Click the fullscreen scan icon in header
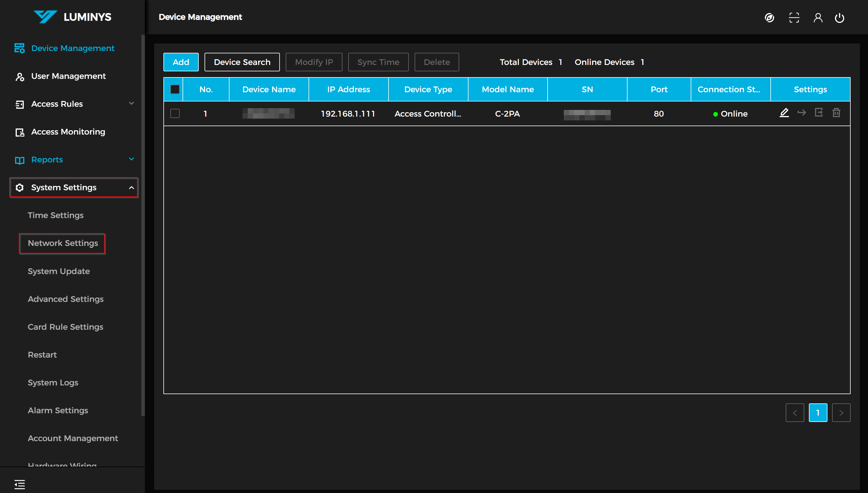 794,18
